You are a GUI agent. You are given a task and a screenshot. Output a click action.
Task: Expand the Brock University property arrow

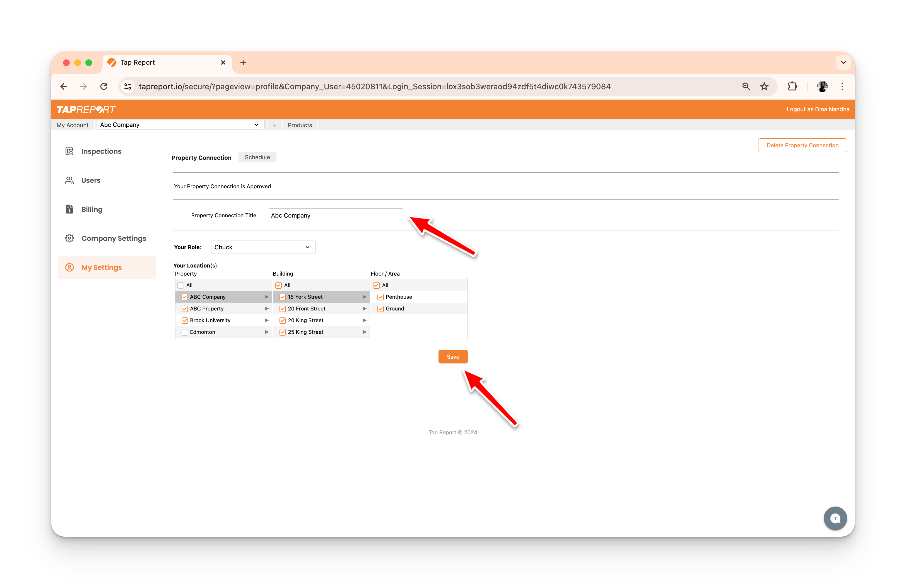[x=266, y=320]
